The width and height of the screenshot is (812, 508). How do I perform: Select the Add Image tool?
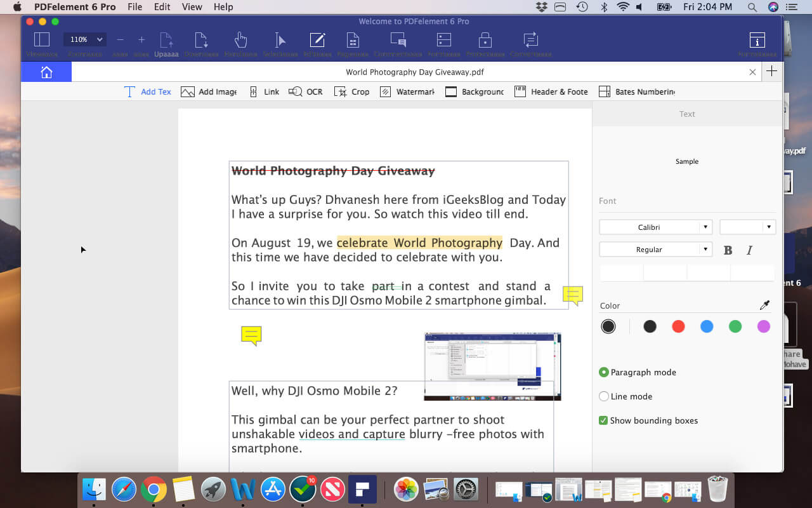(209, 91)
